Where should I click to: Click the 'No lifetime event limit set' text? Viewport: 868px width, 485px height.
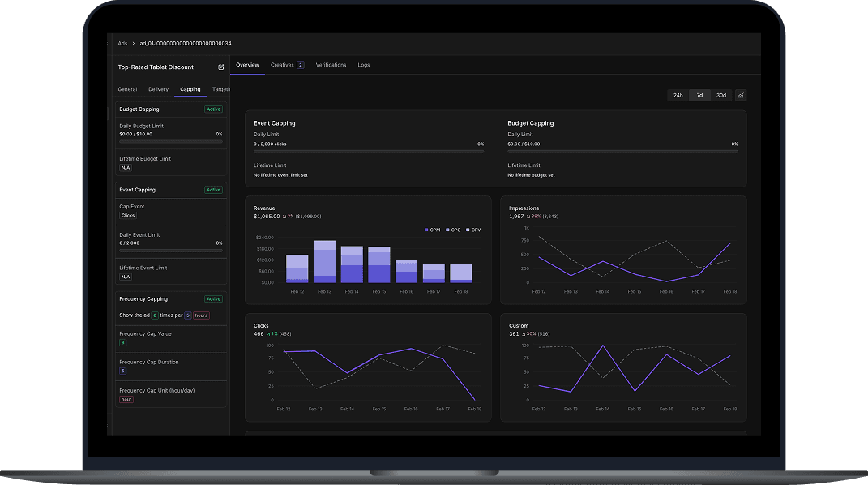click(x=280, y=175)
